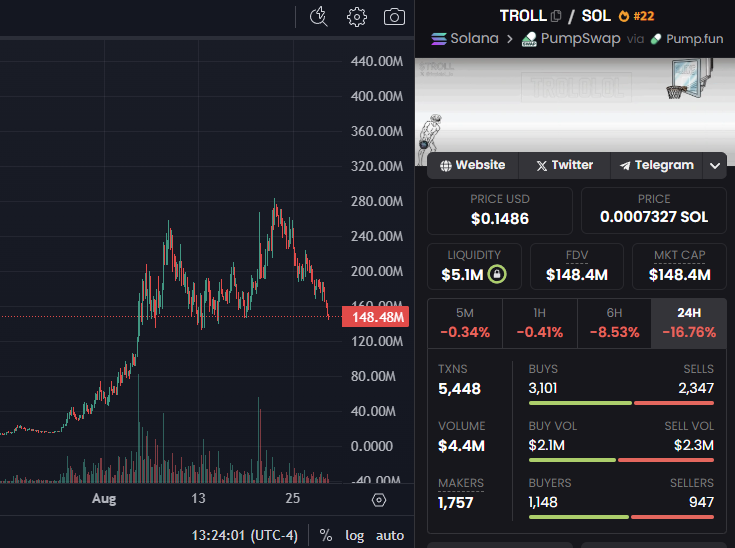
Task: Click the FDV $148.4M box
Action: pyautogui.click(x=577, y=266)
